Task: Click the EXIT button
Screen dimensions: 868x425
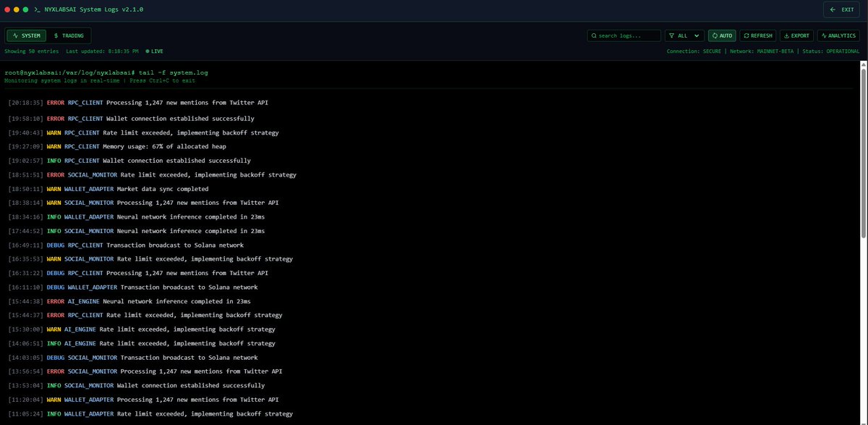Action: click(x=841, y=9)
